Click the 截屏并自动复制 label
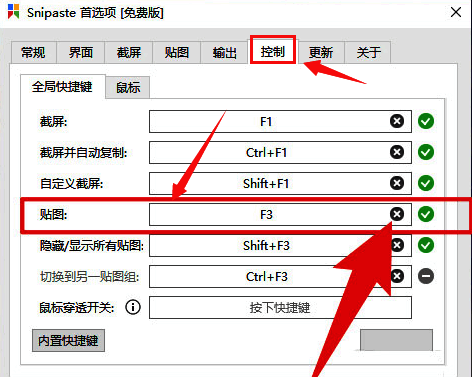The width and height of the screenshot is (472, 377). [x=83, y=153]
